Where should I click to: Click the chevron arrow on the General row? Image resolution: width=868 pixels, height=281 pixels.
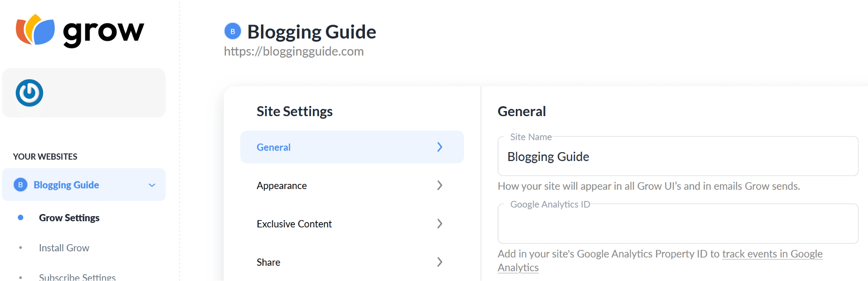tap(440, 147)
